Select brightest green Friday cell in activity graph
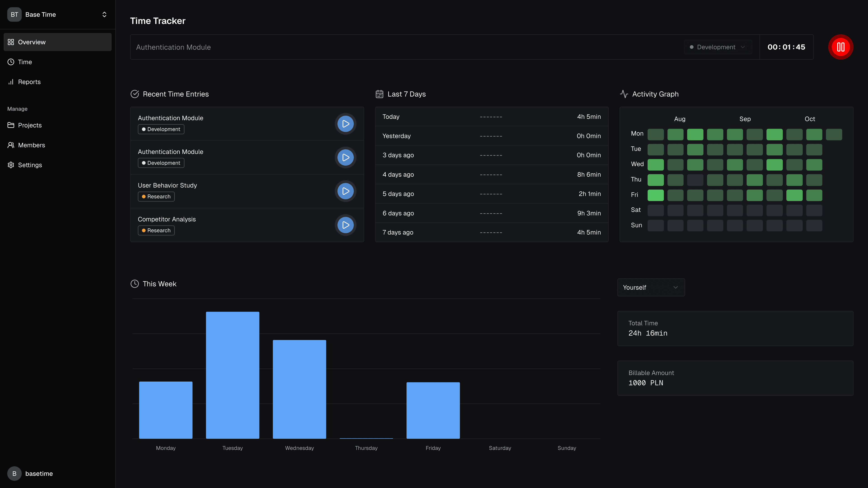The width and height of the screenshot is (868, 488). tap(655, 195)
